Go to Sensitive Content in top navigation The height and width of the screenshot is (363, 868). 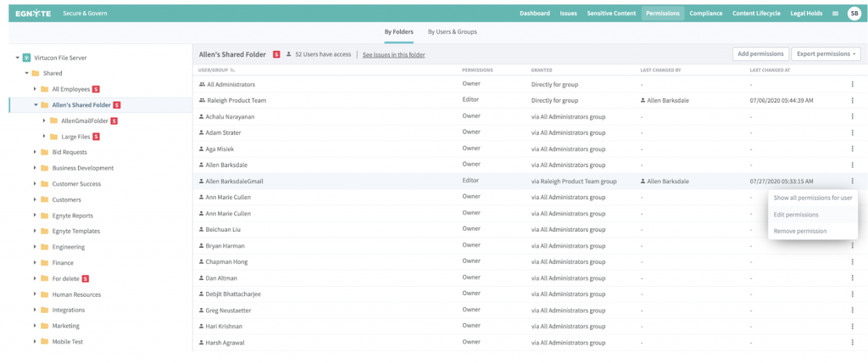click(x=610, y=14)
